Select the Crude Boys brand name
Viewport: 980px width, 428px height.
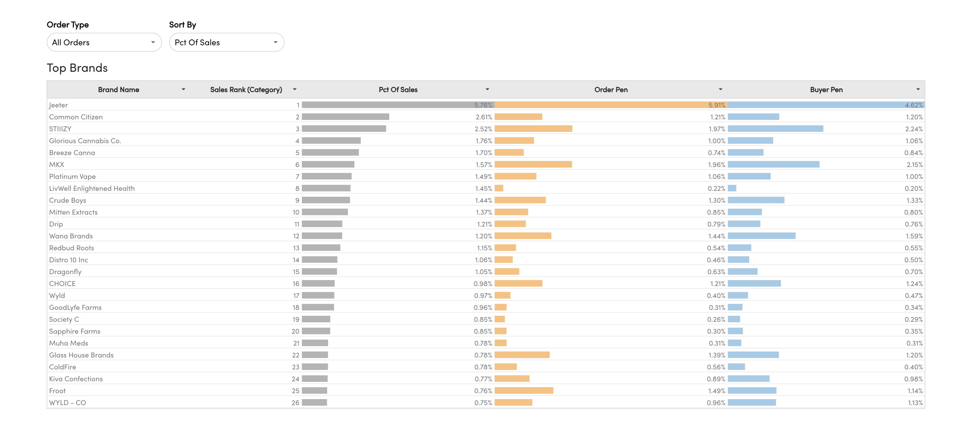[x=67, y=200]
